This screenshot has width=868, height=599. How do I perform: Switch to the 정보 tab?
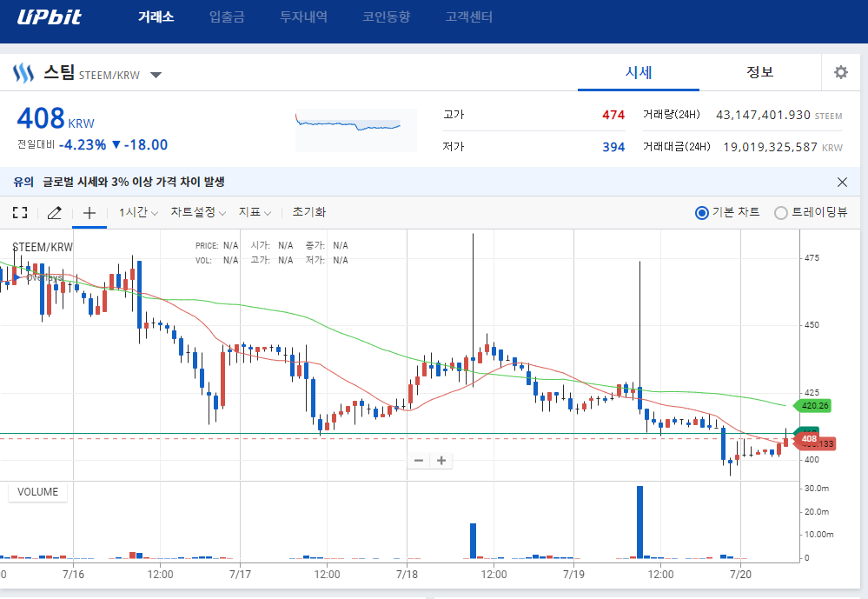click(x=759, y=72)
